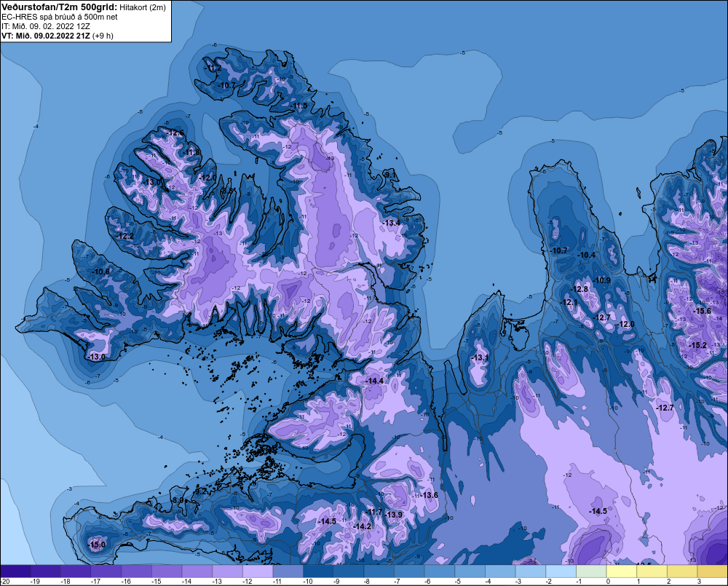Pick the legend swatch between -12 and -11
The image size is (728, 586).
pyautogui.click(x=258, y=571)
